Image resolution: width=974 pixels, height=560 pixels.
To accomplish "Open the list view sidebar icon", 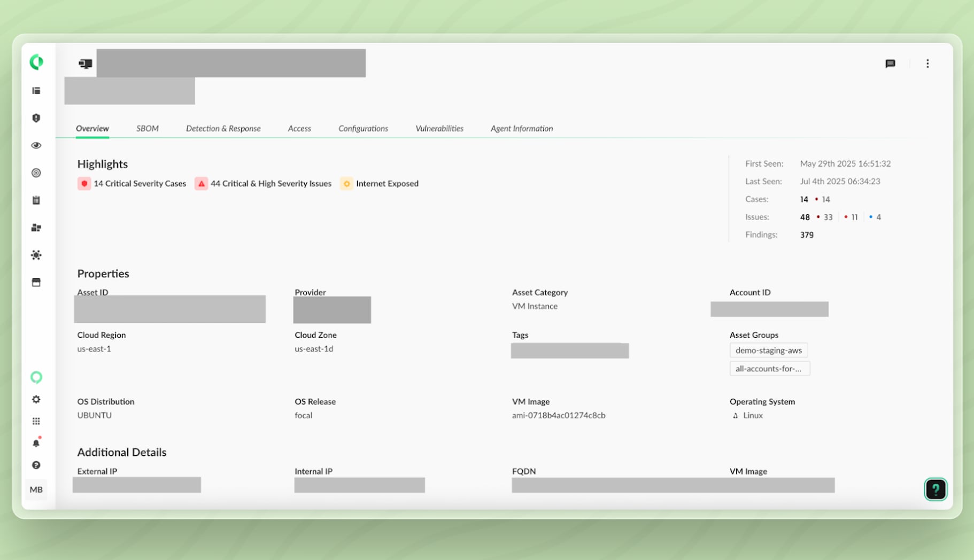I will click(x=36, y=91).
